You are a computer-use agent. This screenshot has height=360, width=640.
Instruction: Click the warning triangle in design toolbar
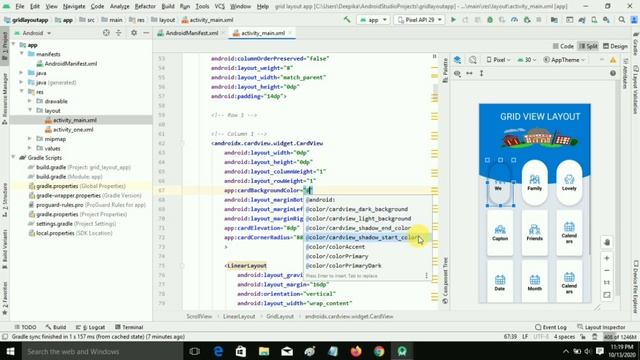point(613,60)
